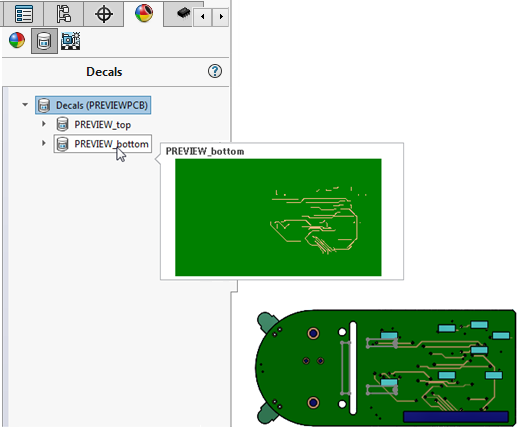
Task: Select the PREVIEW_bottom decal item
Action: 103,144
